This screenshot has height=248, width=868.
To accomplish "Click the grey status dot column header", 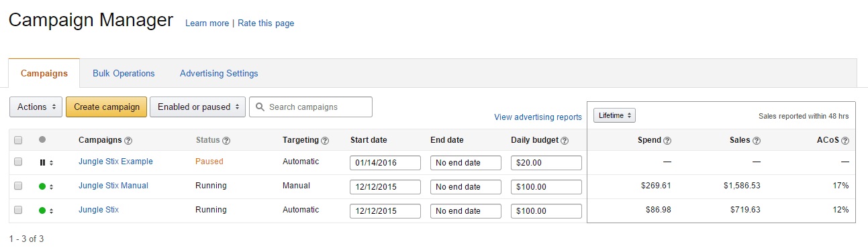I will pos(42,139).
